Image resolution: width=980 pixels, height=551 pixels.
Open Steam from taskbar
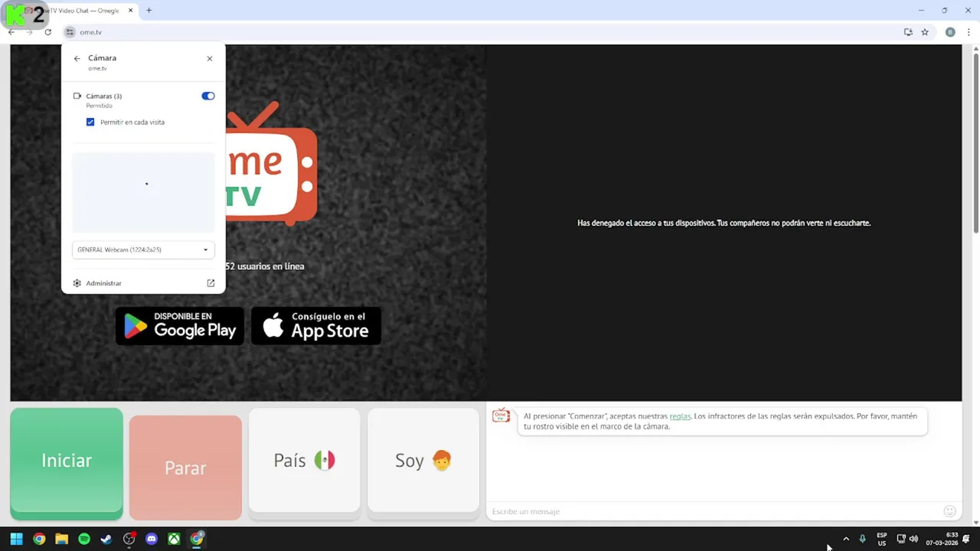106,539
